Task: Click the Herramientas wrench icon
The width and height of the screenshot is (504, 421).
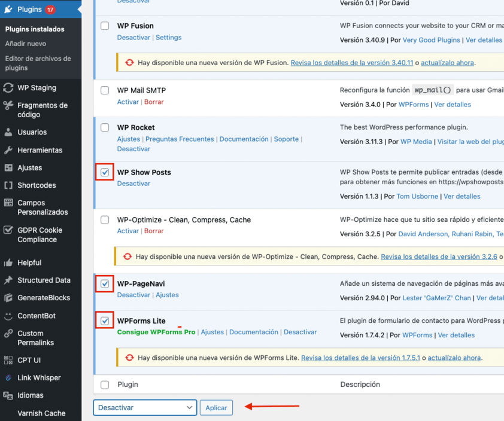Action: 8,150
